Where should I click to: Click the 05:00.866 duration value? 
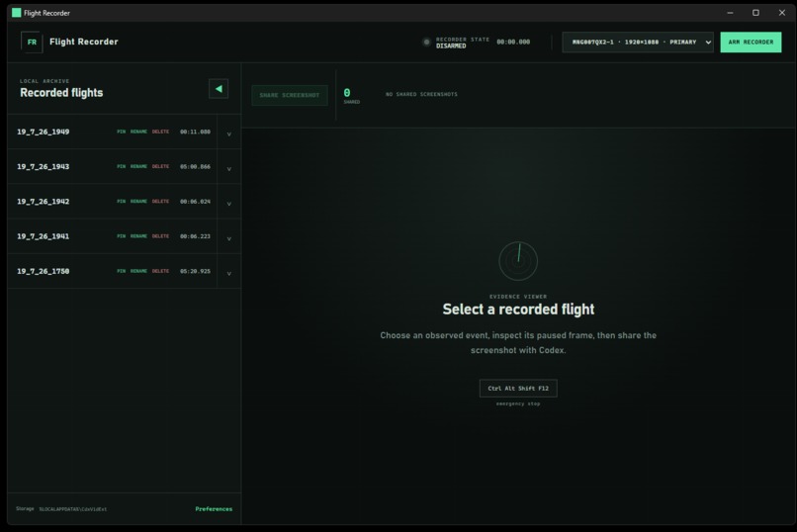[195, 166]
